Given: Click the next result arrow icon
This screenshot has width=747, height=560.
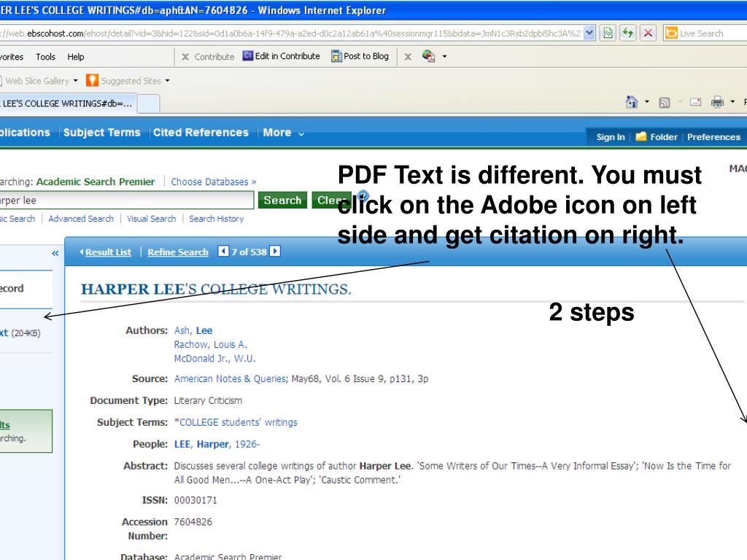Looking at the screenshot, I should pyautogui.click(x=275, y=251).
